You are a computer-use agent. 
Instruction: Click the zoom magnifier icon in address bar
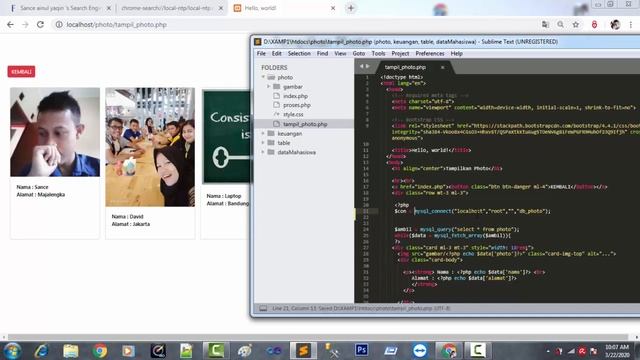click(x=560, y=24)
